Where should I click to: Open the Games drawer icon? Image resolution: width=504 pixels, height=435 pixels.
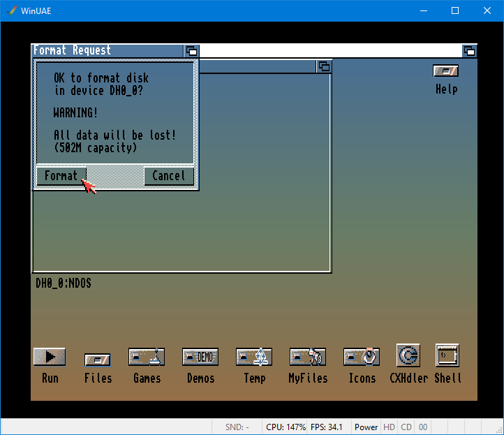pos(147,357)
